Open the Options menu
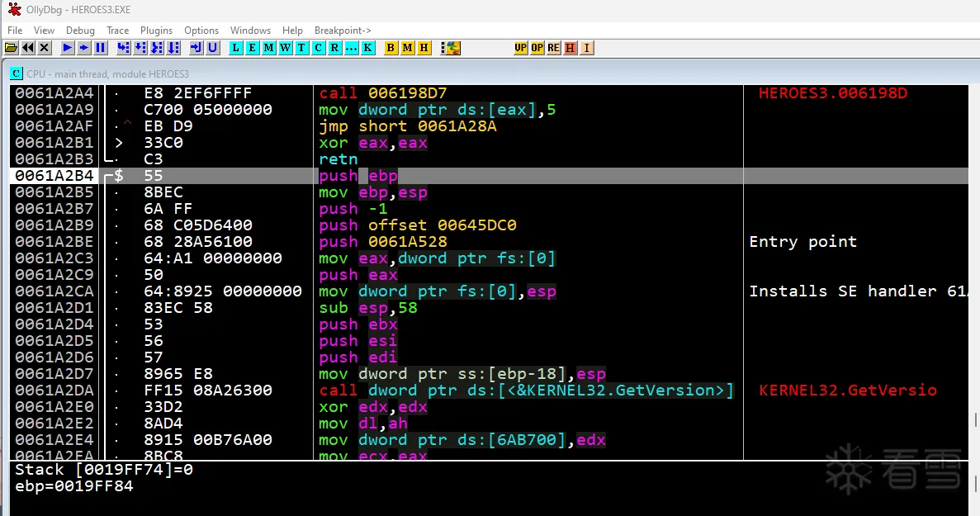Viewport: 980px width, 516px height. point(201,31)
